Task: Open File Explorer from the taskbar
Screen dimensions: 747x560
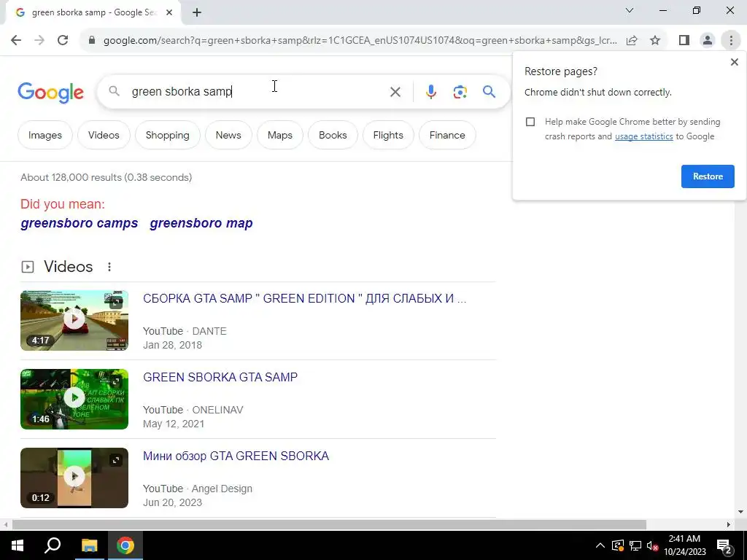Action: pos(89,545)
